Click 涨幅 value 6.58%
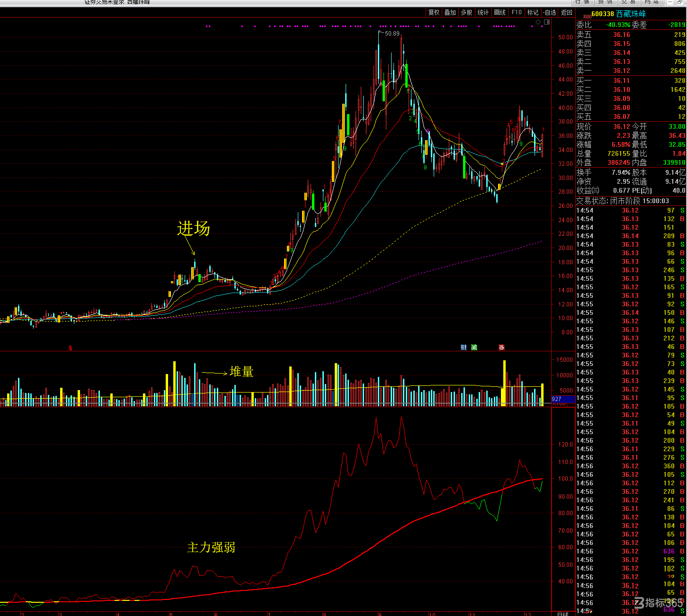Screen dimensions: 687x616 [x=621, y=144]
